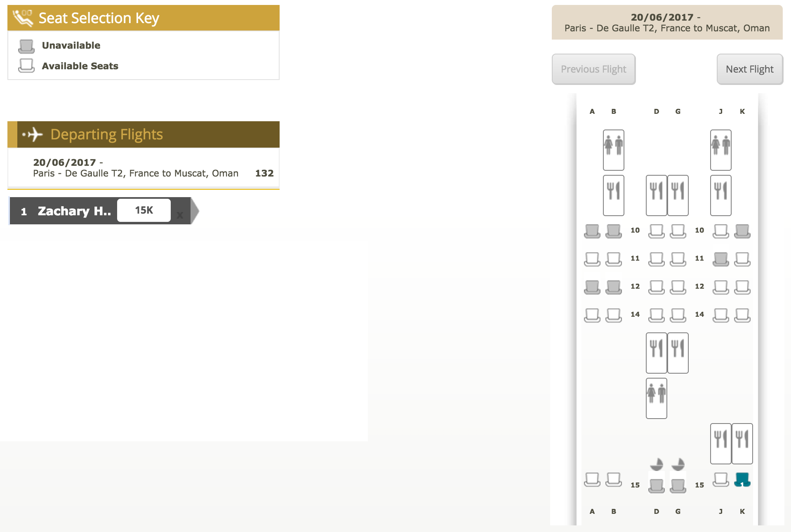Screen dimensions: 791x532
Task: Click the Next Flight button
Action: click(x=749, y=69)
